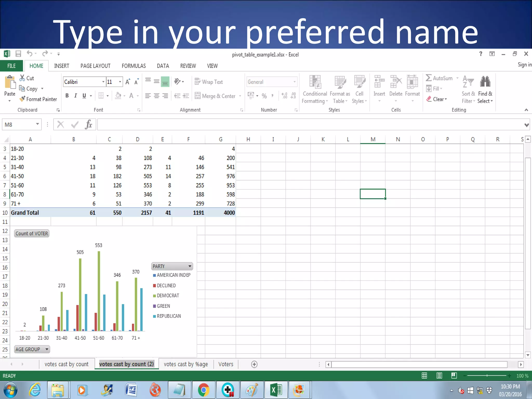The height and width of the screenshot is (399, 532).
Task: Click the Orientation text rotation icon
Action: (x=177, y=82)
